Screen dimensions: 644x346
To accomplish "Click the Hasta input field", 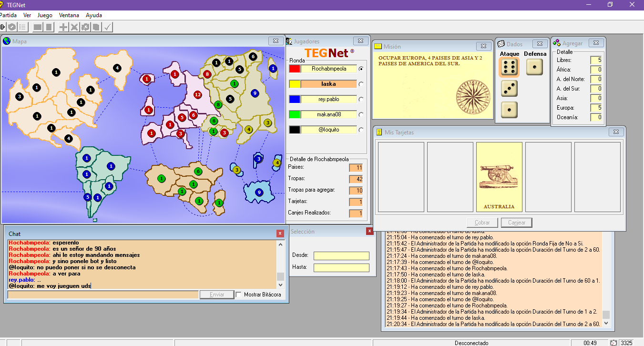I will pyautogui.click(x=341, y=268).
